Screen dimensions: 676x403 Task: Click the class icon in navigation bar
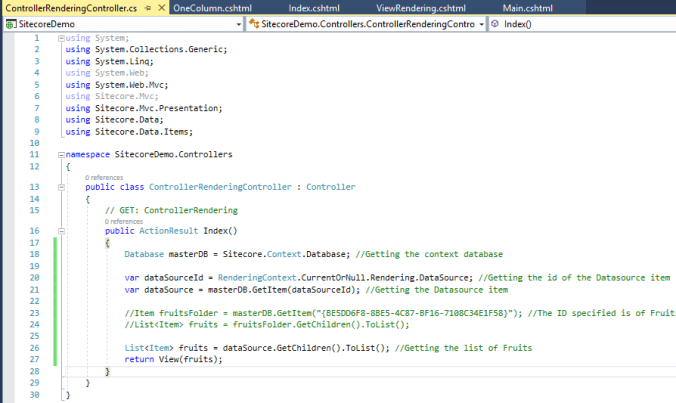pos(252,23)
